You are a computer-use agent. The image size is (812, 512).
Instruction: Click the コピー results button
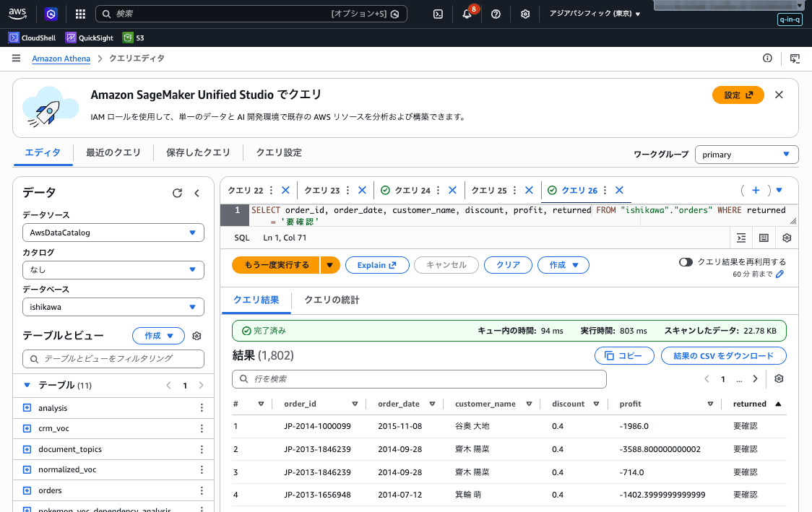click(x=624, y=356)
